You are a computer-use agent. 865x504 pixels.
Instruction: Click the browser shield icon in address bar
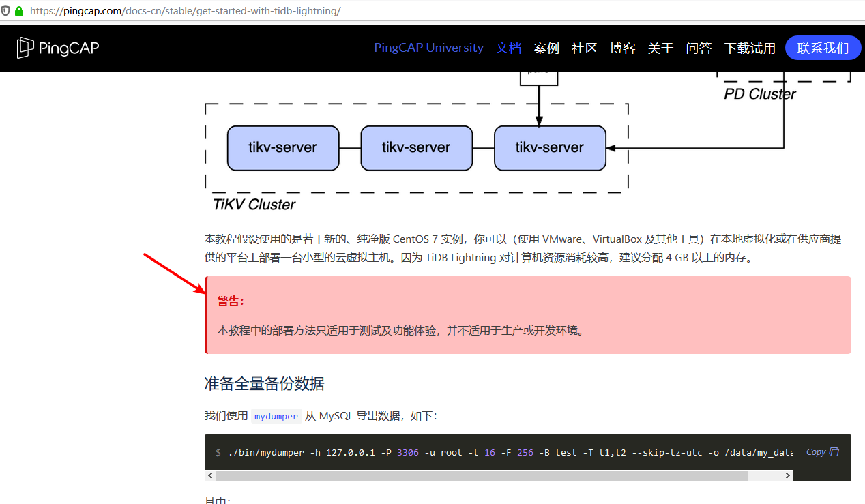5,11
